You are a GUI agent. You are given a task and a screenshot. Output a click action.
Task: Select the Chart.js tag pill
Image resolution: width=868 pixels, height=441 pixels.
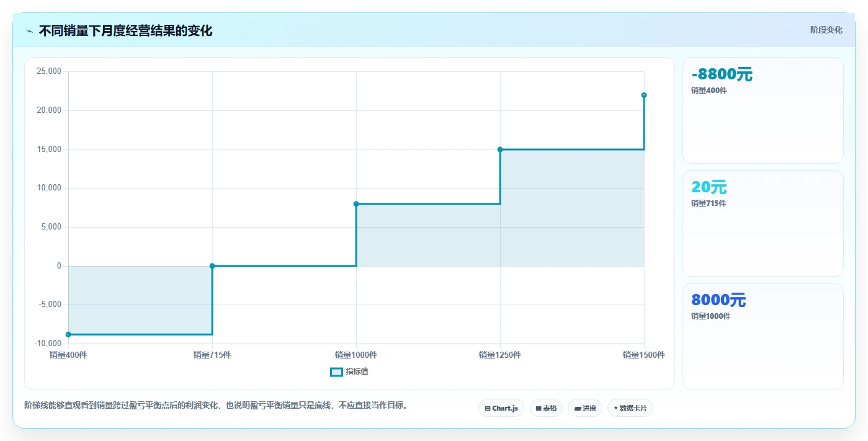pos(501,408)
